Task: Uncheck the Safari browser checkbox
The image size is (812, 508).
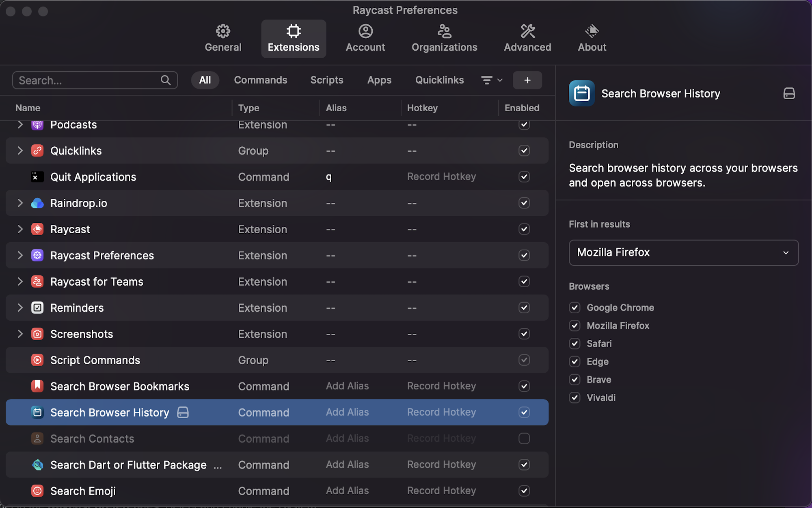Action: 574,344
